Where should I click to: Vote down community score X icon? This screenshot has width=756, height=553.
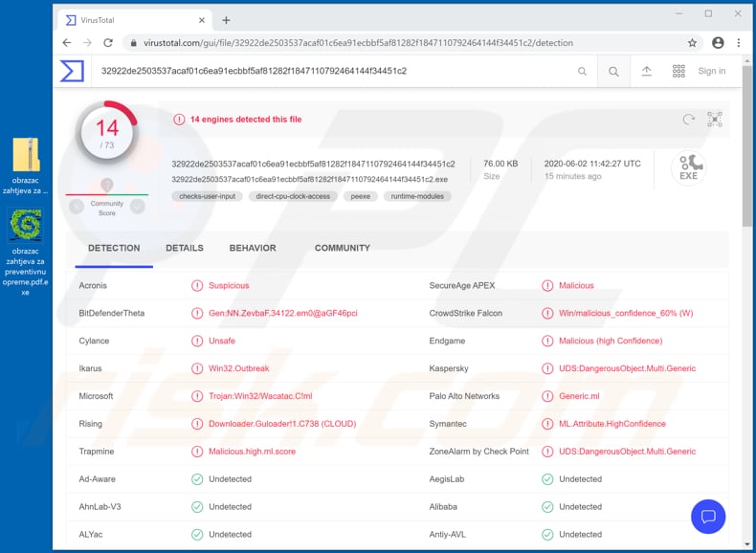click(77, 207)
